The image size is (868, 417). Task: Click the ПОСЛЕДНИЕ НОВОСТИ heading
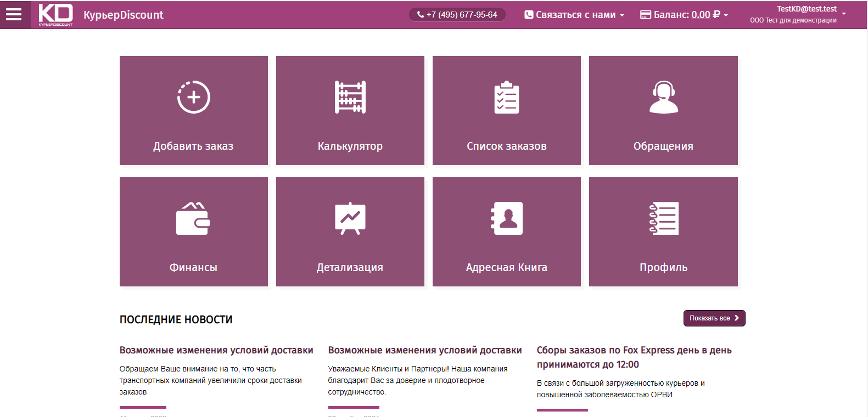tap(176, 319)
